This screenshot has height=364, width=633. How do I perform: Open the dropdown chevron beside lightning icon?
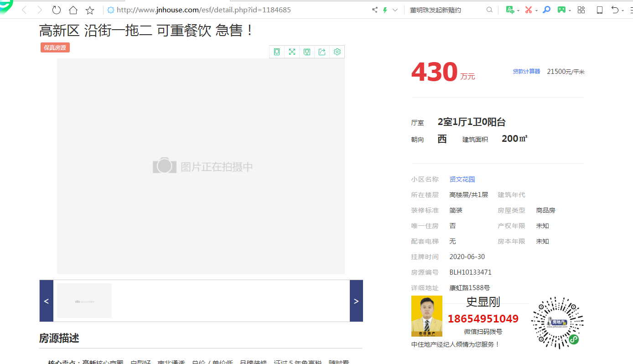pos(395,10)
